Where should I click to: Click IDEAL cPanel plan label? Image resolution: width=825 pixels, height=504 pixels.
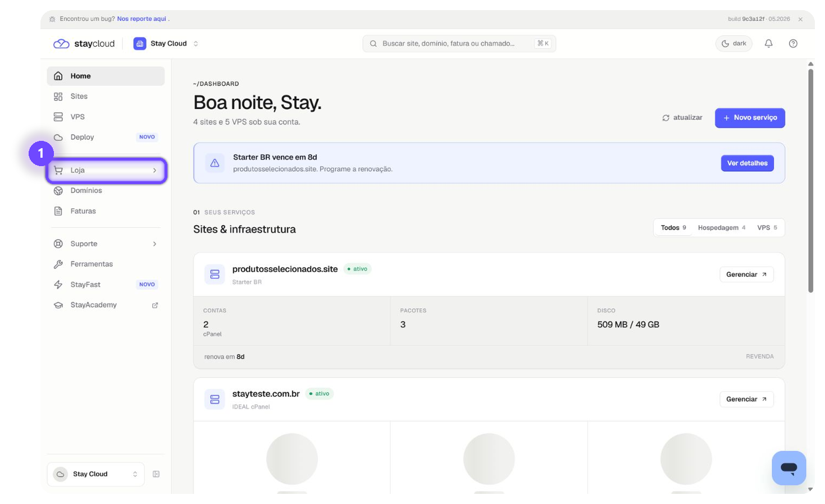pos(251,407)
